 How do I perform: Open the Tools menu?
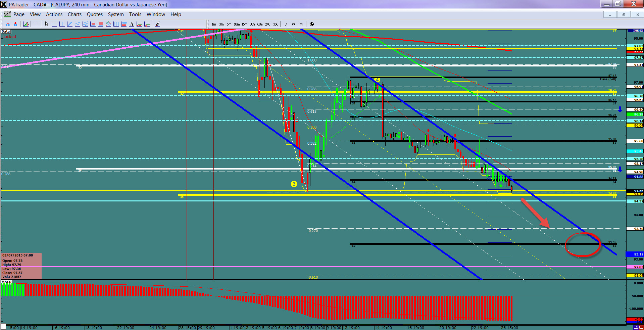coord(135,14)
